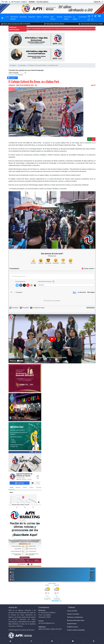The height and width of the screenshot is (644, 104).
Task: Expand the Política menu dropdown
Action: [39, 18]
